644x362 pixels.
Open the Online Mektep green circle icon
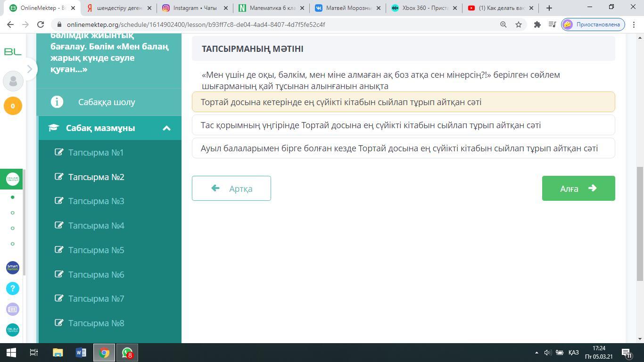13,179
